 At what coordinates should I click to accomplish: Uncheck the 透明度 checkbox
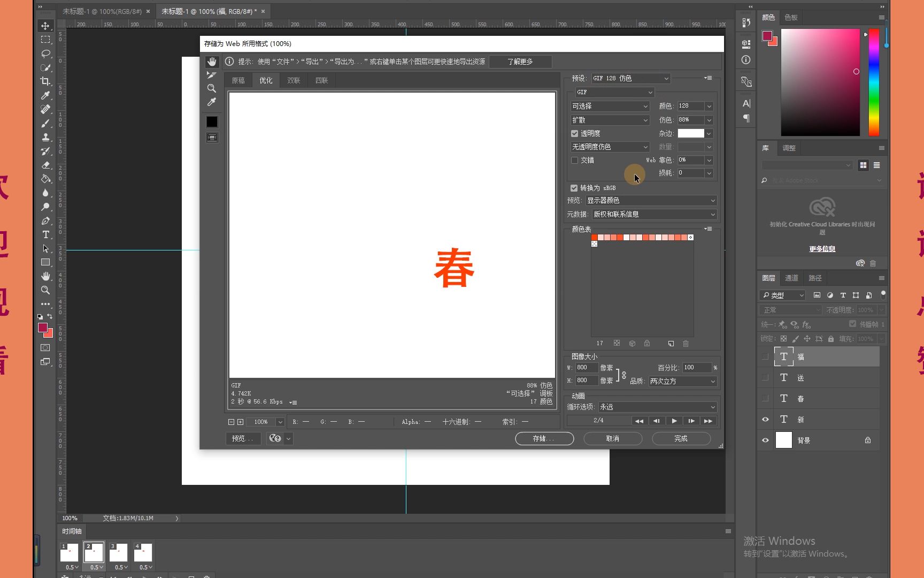tap(574, 133)
